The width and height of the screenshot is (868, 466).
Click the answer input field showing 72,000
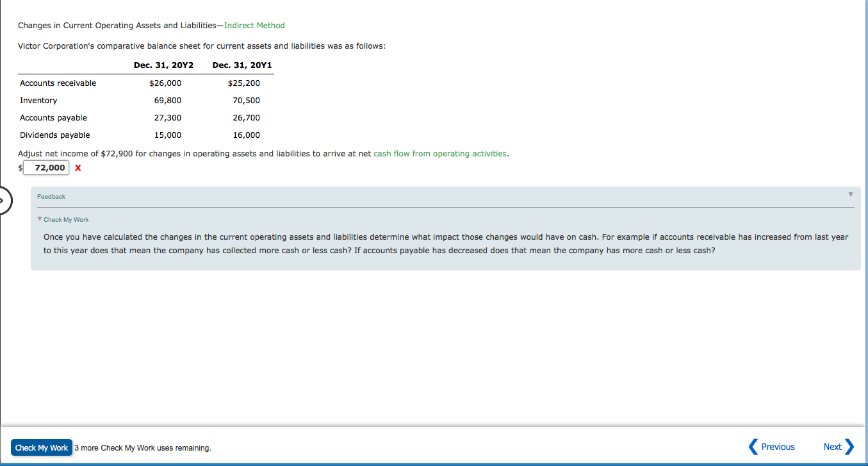(46, 167)
